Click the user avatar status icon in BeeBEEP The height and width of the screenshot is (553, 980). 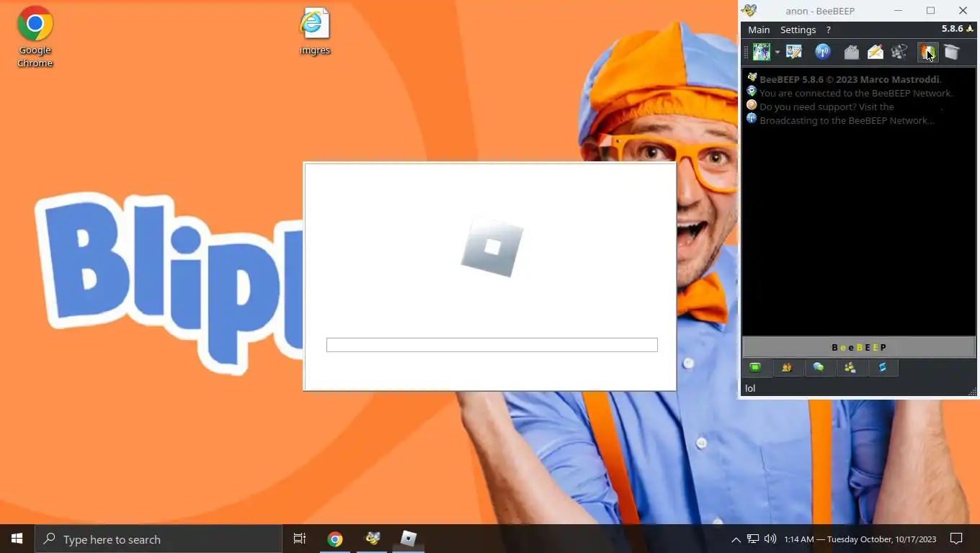coord(761,52)
